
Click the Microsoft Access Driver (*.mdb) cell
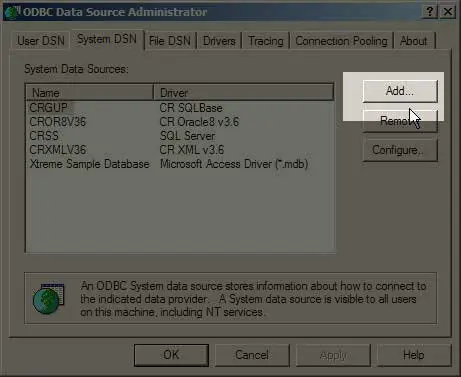[234, 164]
